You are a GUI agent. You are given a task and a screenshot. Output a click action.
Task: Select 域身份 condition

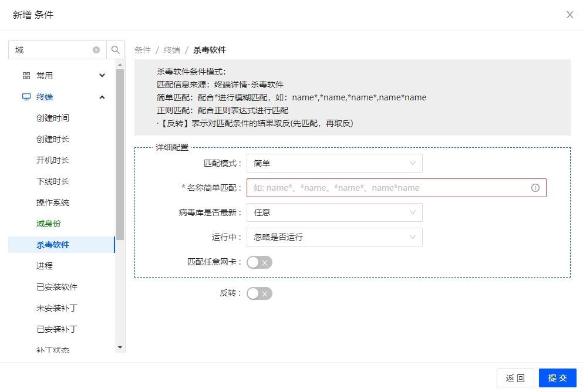pos(49,224)
